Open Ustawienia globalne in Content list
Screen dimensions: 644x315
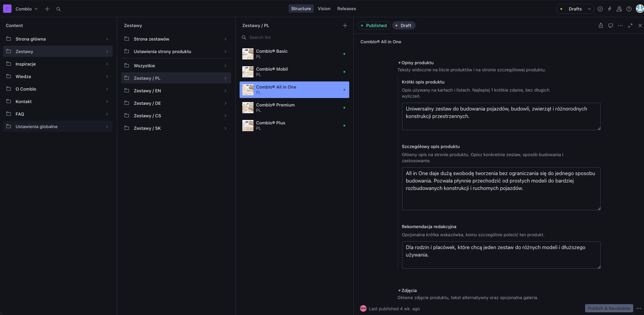coord(58,126)
